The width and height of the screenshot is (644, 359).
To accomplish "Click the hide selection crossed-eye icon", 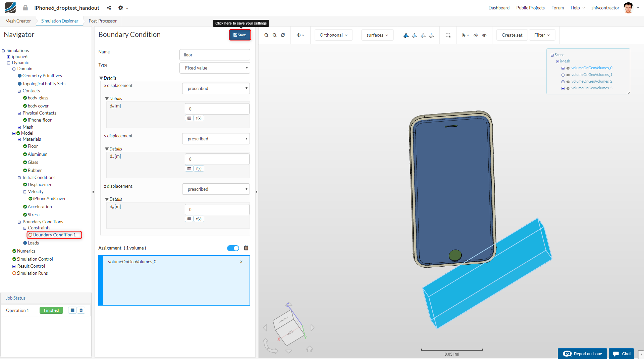I will click(x=476, y=35).
